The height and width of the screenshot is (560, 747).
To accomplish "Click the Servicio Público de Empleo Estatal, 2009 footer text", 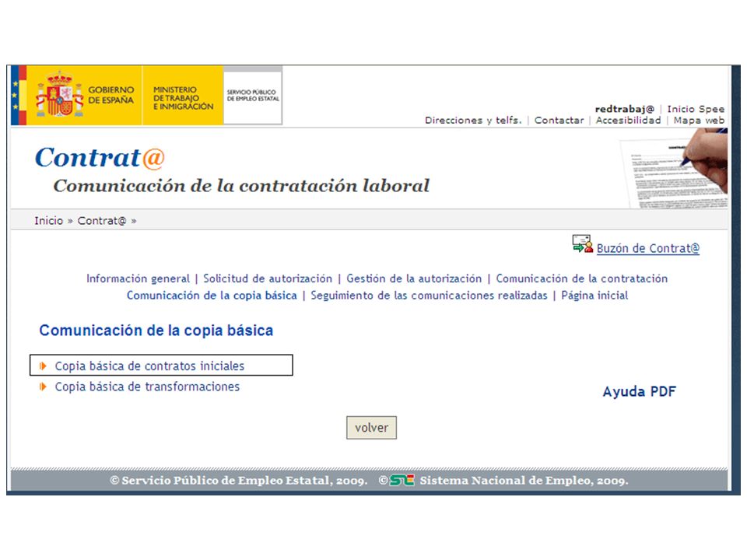I will tap(239, 481).
